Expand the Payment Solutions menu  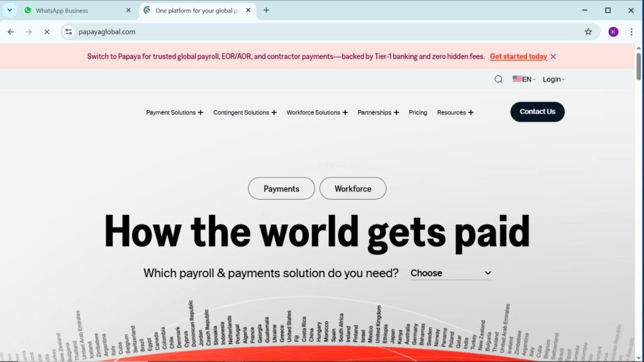point(175,112)
